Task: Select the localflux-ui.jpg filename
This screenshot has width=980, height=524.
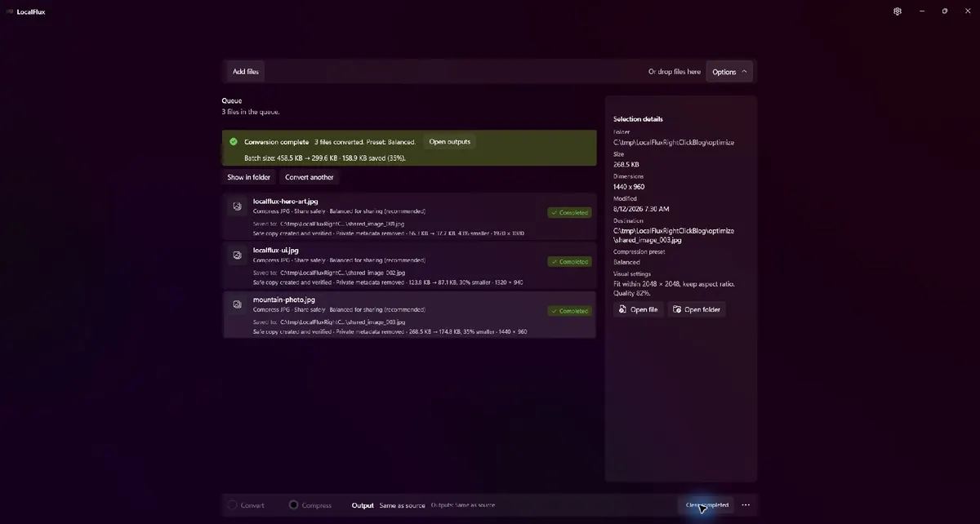Action: pos(276,250)
